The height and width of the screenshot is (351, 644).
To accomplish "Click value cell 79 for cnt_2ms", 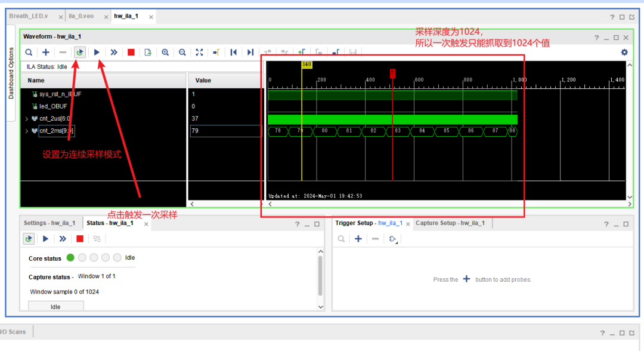I will pyautogui.click(x=225, y=131).
